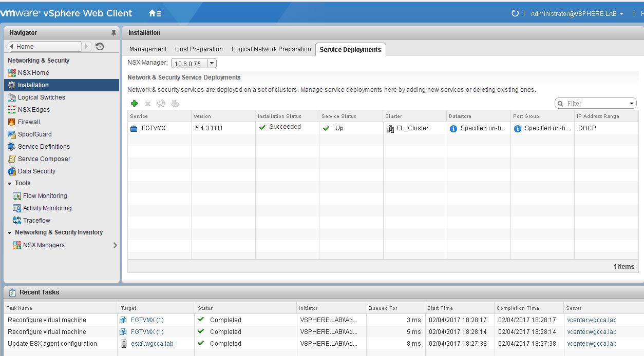Open the Filter dropdown arrow
Screen dimensions: 644x356
pyautogui.click(x=632, y=104)
